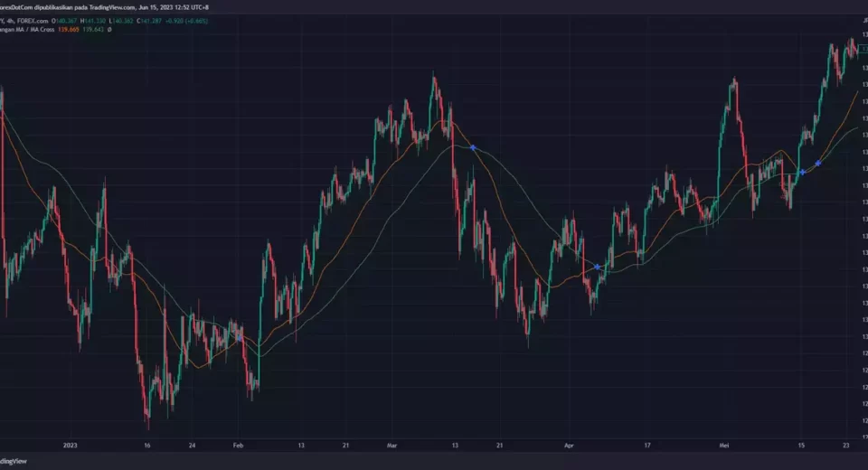Screen dimensions: 868x470
Task: Click the '24' date label on time axis
Action: click(x=192, y=445)
